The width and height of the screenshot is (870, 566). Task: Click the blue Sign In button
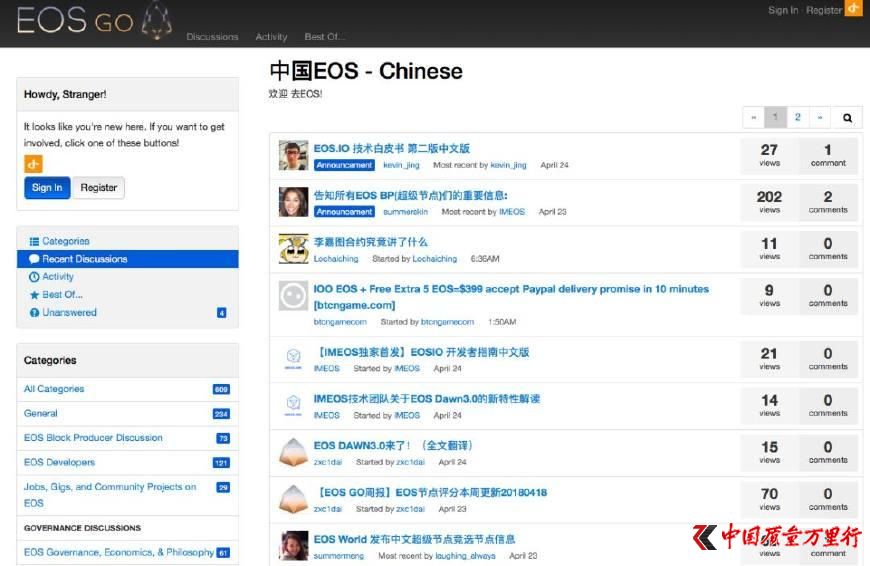(x=47, y=188)
